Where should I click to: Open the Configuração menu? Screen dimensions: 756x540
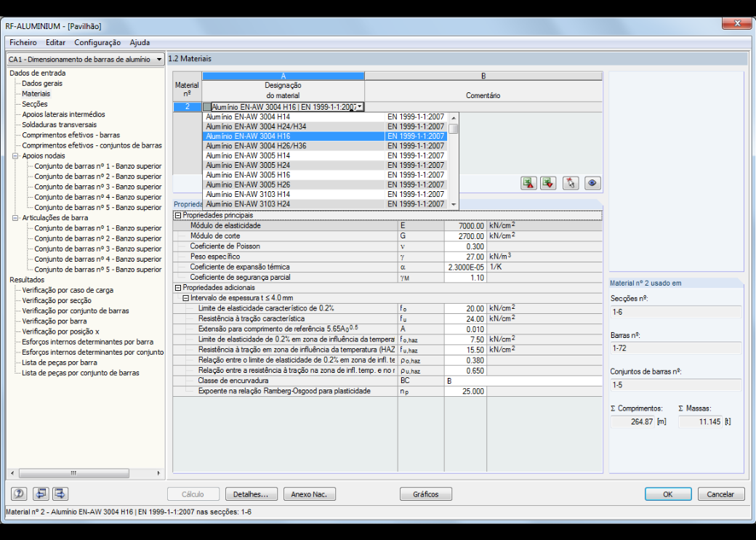(x=97, y=42)
